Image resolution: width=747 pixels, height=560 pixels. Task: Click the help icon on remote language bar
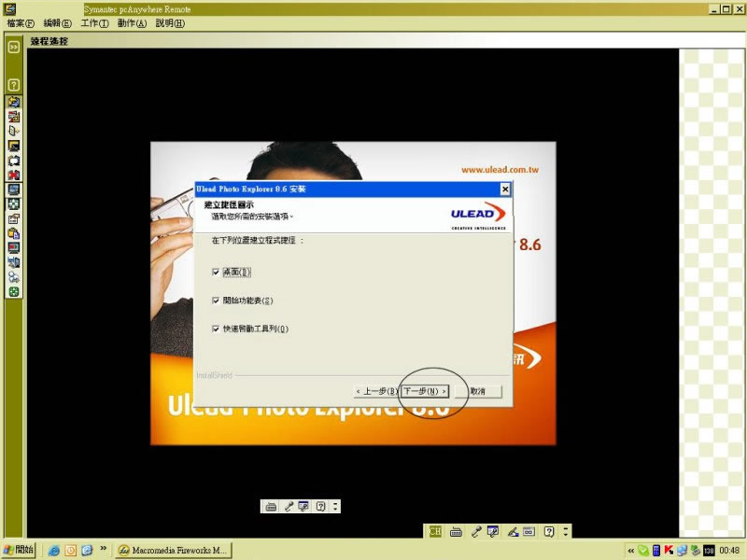[x=320, y=506]
